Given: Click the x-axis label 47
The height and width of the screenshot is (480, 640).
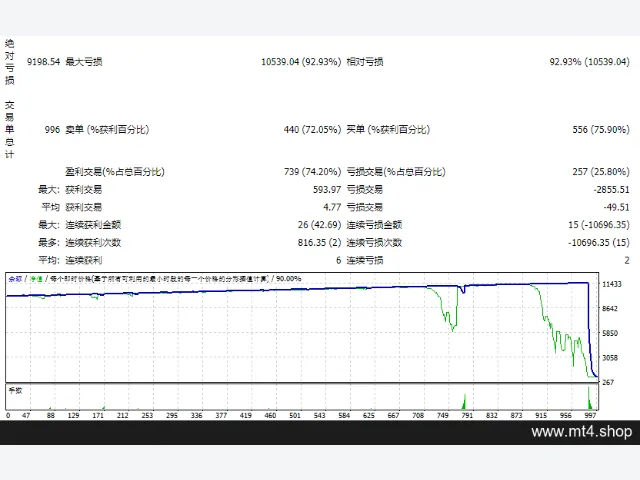Looking at the screenshot, I should point(26,416).
